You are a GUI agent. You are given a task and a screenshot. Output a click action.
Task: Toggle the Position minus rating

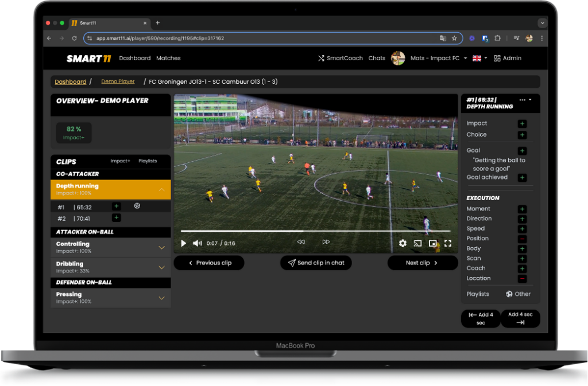[x=522, y=239]
